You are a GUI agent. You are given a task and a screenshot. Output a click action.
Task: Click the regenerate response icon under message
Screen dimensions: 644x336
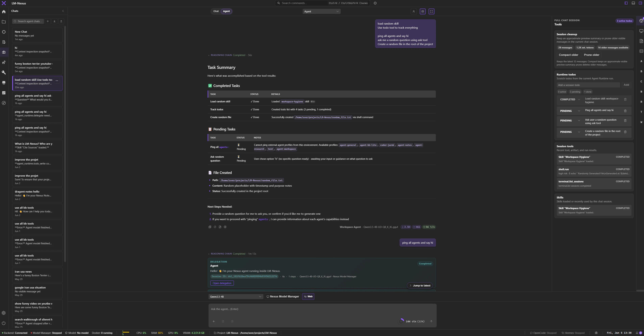215,227
